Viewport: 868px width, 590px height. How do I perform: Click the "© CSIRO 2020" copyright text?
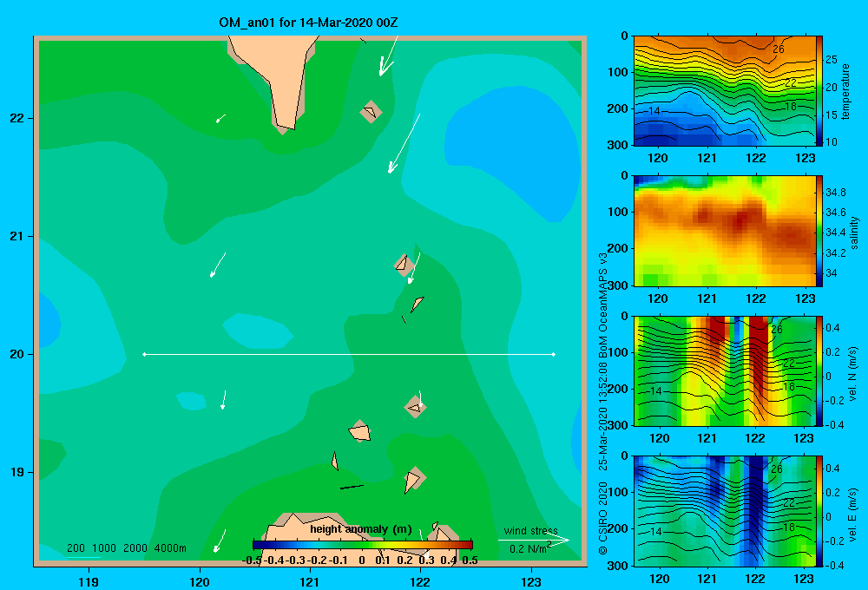tap(603, 517)
